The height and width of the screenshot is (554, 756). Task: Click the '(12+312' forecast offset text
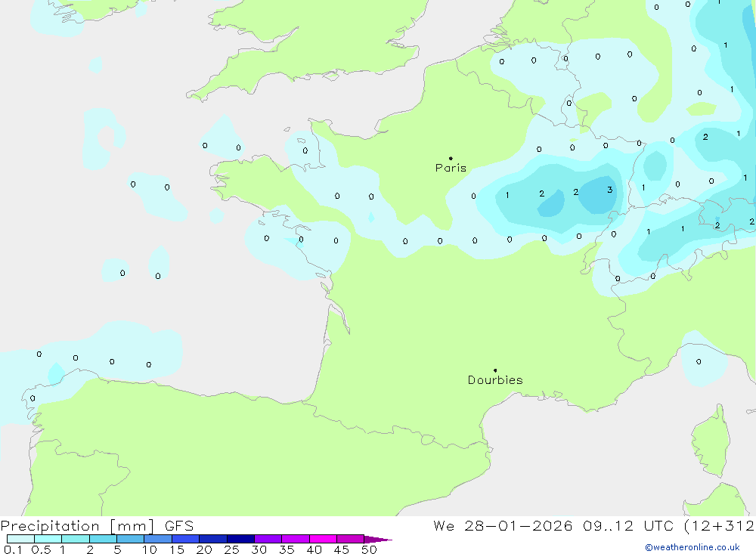[x=720, y=525]
